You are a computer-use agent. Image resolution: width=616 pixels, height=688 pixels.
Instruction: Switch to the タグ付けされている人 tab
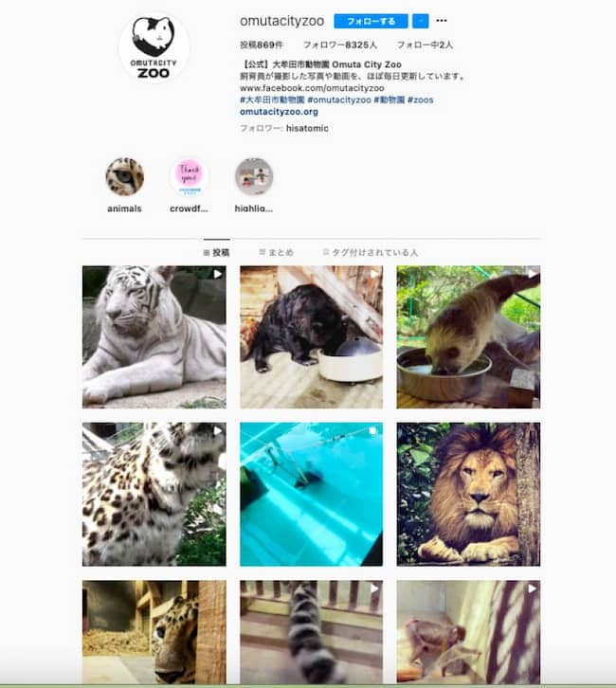pyautogui.click(x=371, y=252)
